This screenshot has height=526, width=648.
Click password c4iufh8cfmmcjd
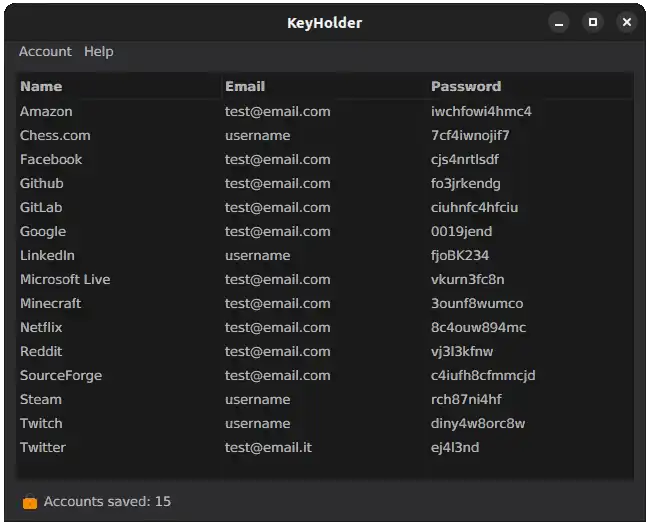483,376
